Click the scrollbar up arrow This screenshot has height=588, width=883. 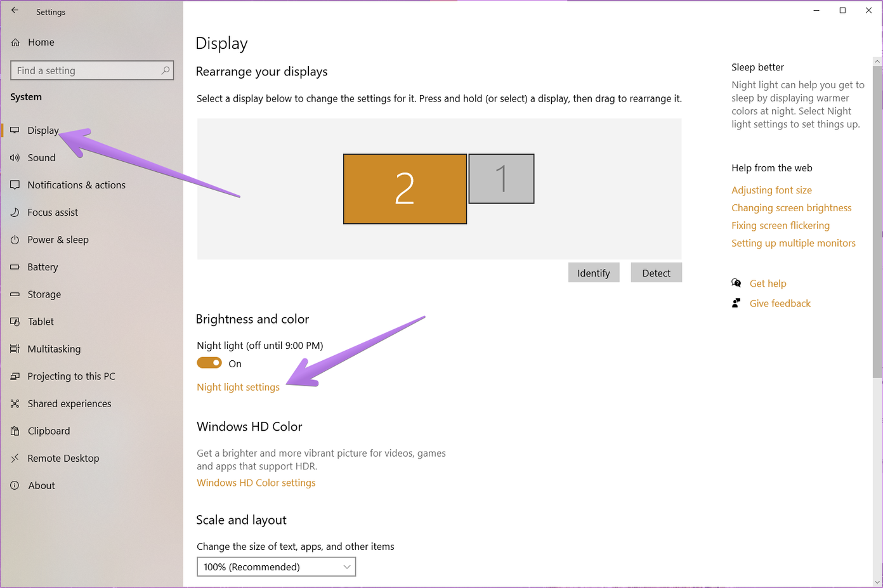tap(878, 62)
